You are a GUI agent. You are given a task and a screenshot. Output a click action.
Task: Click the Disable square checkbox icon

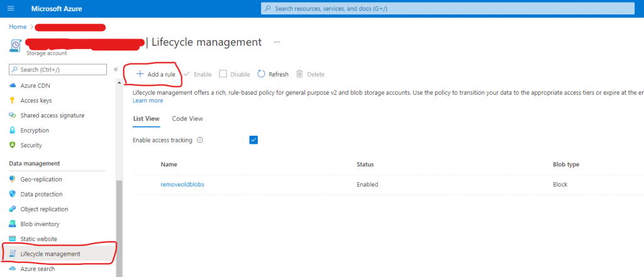coord(223,74)
